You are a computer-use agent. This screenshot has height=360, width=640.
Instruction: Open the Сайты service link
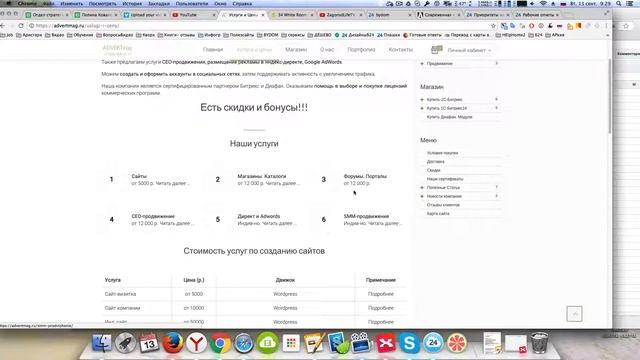pos(139,176)
